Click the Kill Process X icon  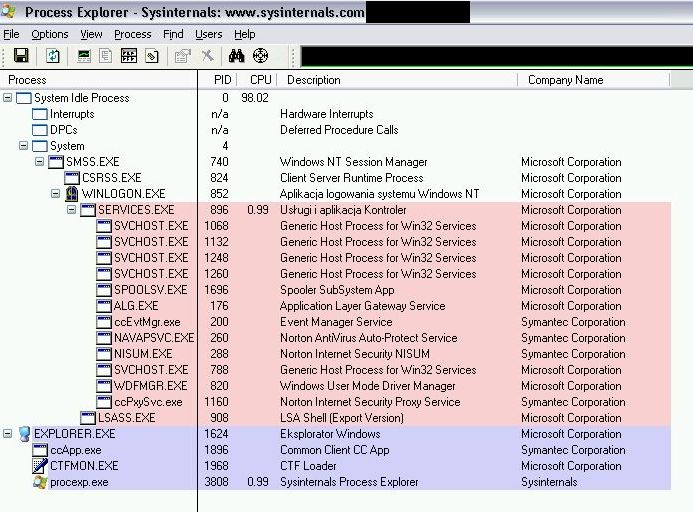point(207,56)
